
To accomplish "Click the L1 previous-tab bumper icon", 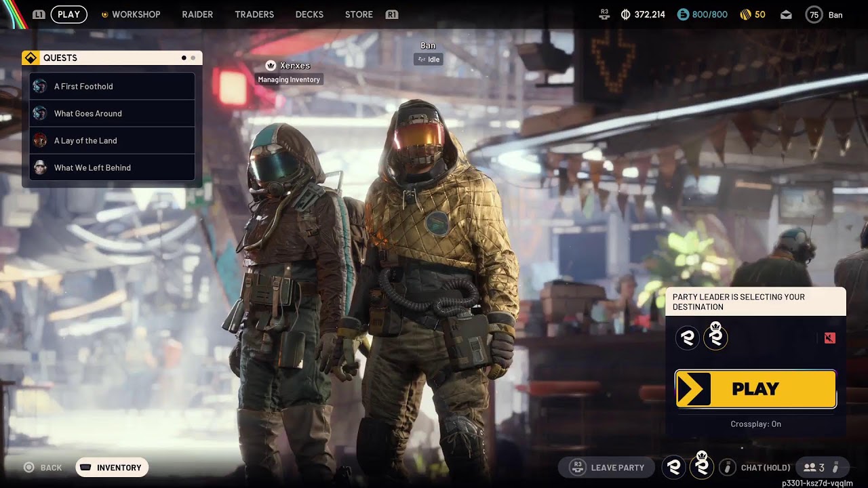I will click(x=39, y=14).
